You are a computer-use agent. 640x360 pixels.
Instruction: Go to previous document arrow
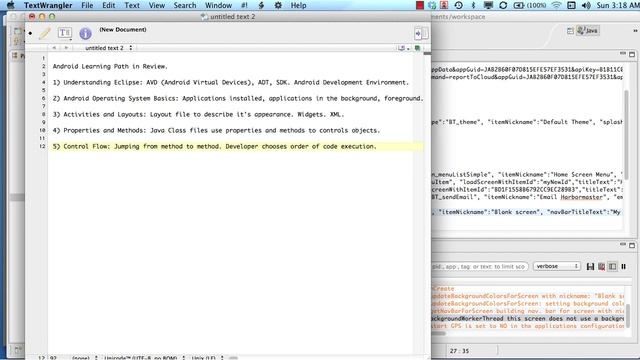53,48
